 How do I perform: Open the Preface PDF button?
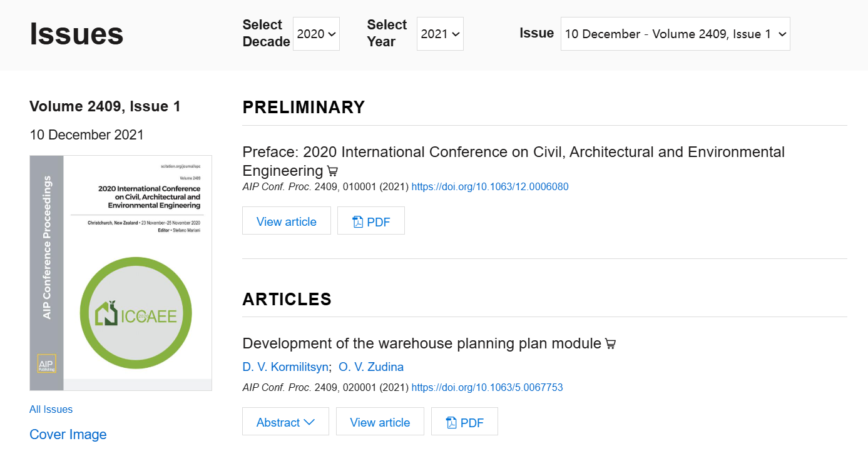(371, 221)
